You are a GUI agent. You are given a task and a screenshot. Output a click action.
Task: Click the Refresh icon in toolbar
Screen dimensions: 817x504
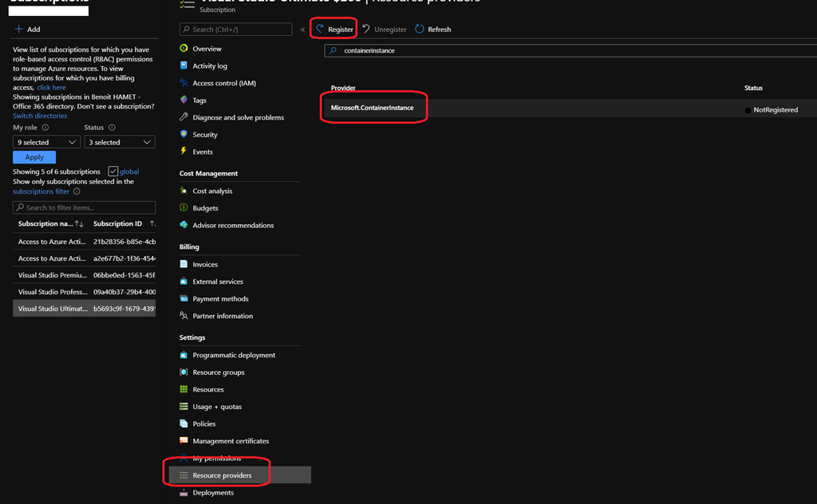(420, 30)
